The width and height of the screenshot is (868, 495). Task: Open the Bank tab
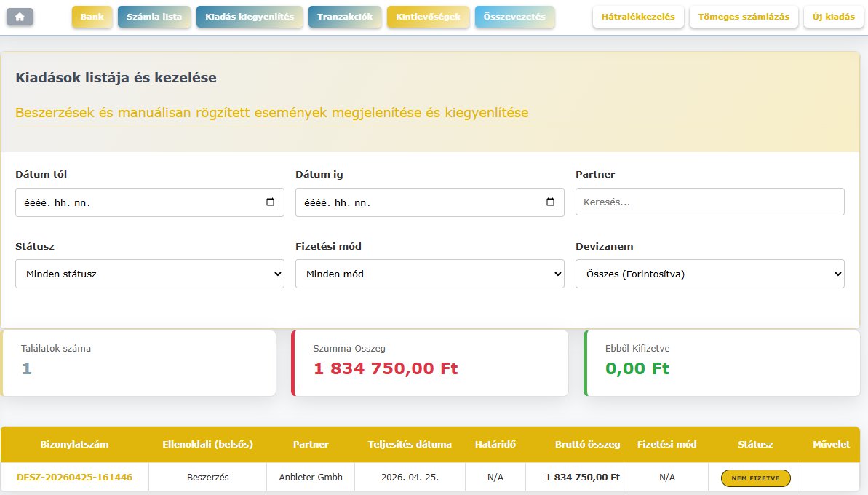pyautogui.click(x=92, y=17)
